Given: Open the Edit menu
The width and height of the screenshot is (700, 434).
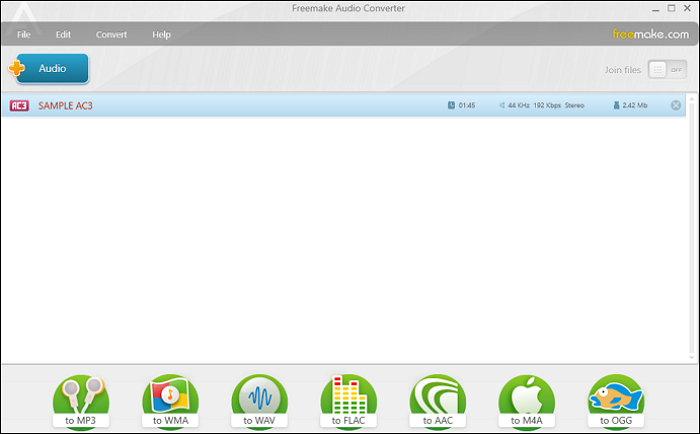Looking at the screenshot, I should click(x=63, y=34).
